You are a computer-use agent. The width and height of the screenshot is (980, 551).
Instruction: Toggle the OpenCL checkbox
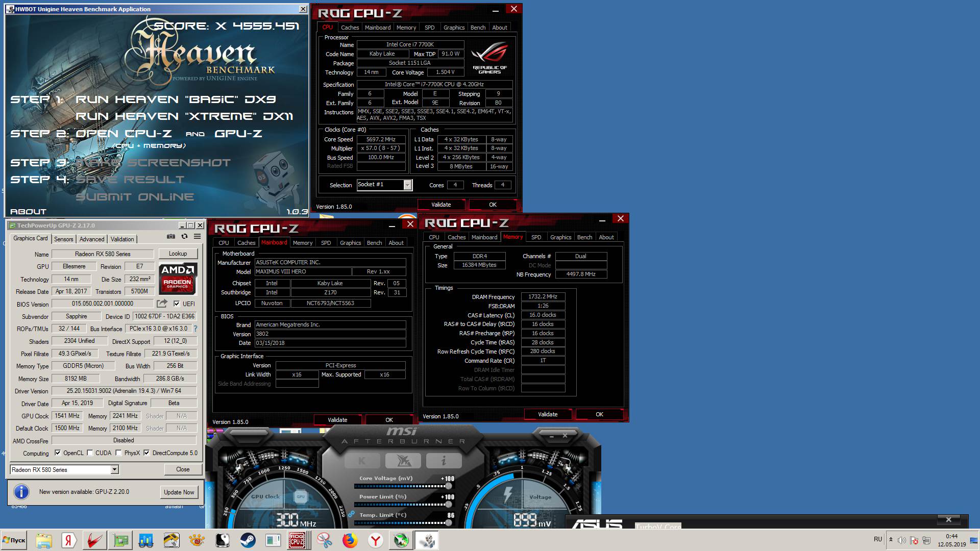click(x=58, y=453)
